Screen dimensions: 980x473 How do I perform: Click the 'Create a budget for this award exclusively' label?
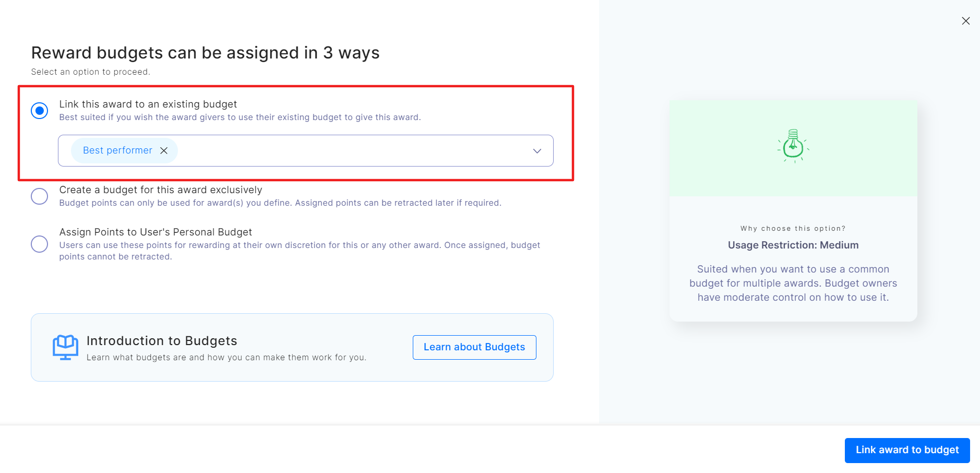click(x=161, y=190)
